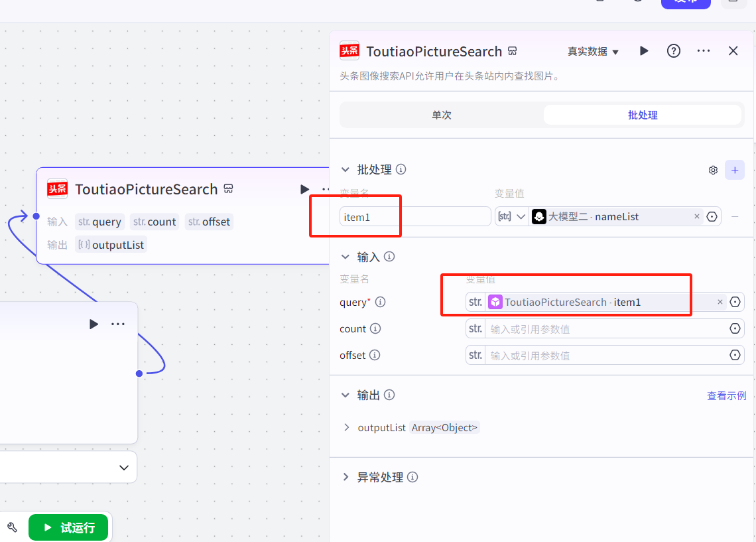Image resolution: width=756 pixels, height=542 pixels.
Task: Open the panel's three-dot more menu
Action: 704,50
